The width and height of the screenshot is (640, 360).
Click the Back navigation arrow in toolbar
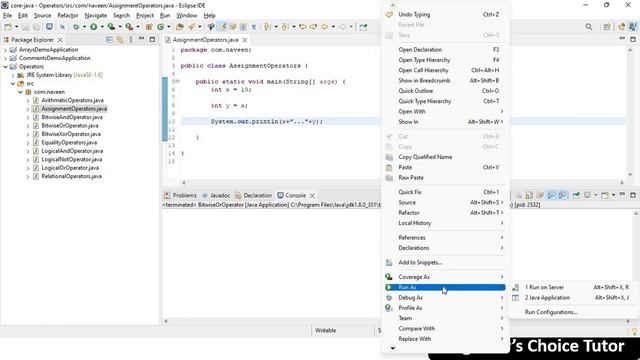[324, 27]
